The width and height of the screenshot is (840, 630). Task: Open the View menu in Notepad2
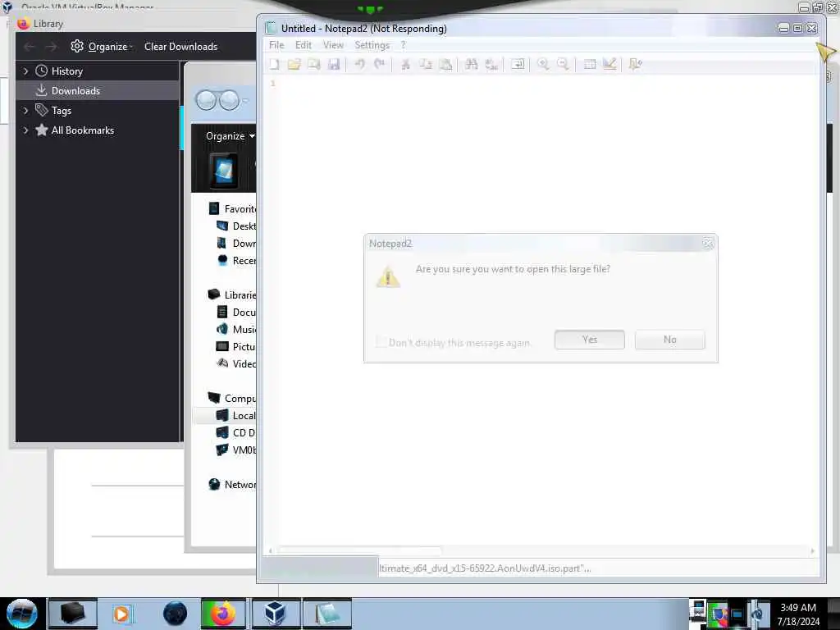click(x=333, y=45)
